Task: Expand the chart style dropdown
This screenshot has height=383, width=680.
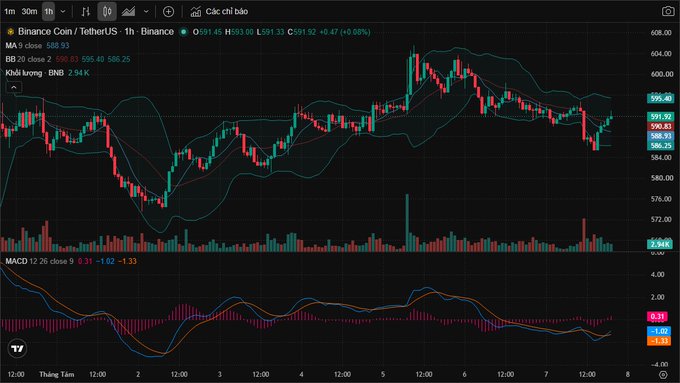Action: [146, 12]
